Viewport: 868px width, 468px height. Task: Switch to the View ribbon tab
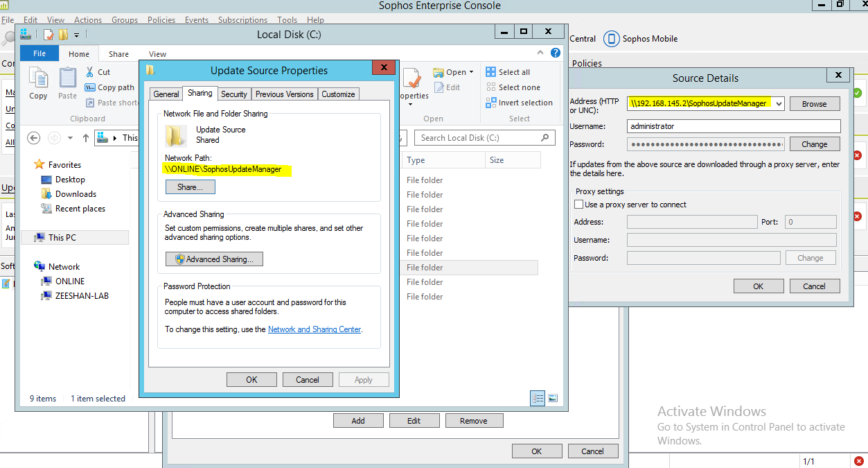pyautogui.click(x=157, y=54)
